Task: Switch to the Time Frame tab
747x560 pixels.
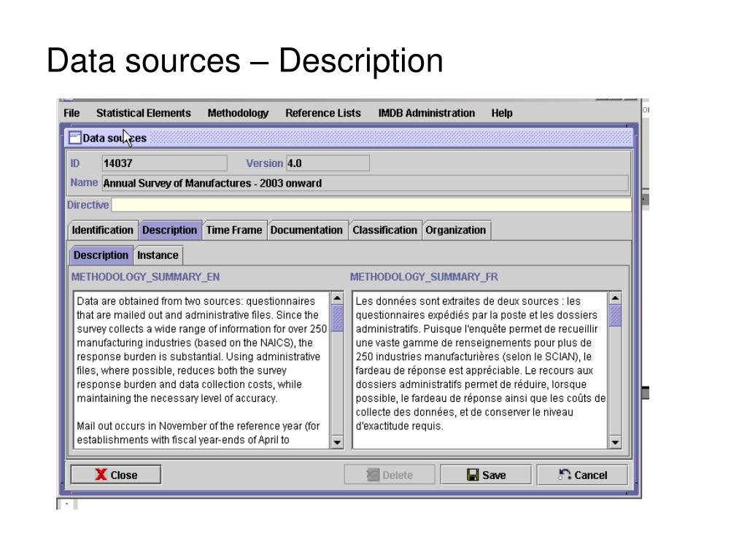Action: (234, 230)
